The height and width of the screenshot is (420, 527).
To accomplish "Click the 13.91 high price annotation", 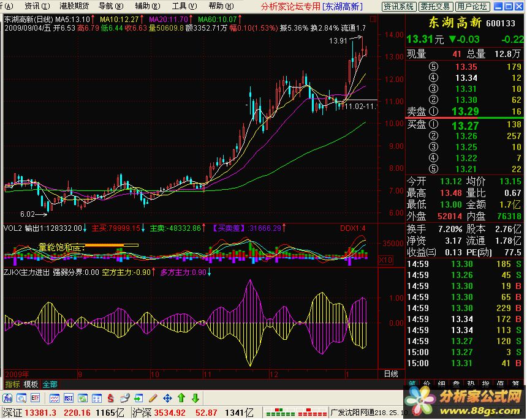I will click(338, 41).
